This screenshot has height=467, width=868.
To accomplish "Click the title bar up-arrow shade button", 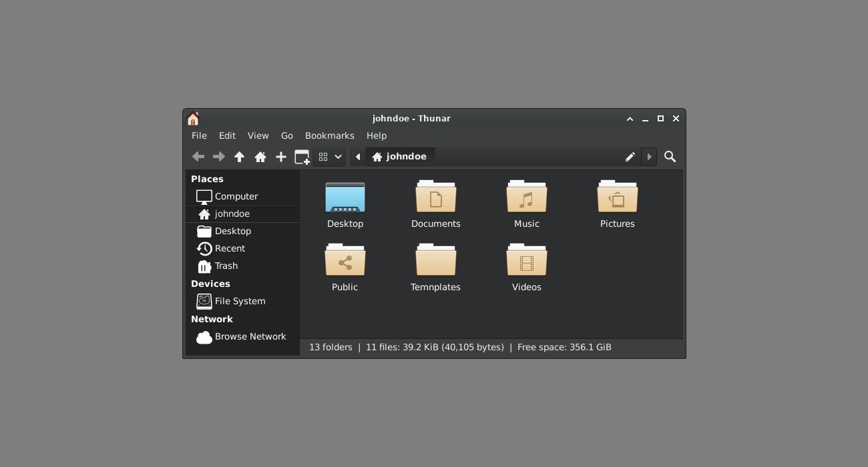I will coord(630,119).
